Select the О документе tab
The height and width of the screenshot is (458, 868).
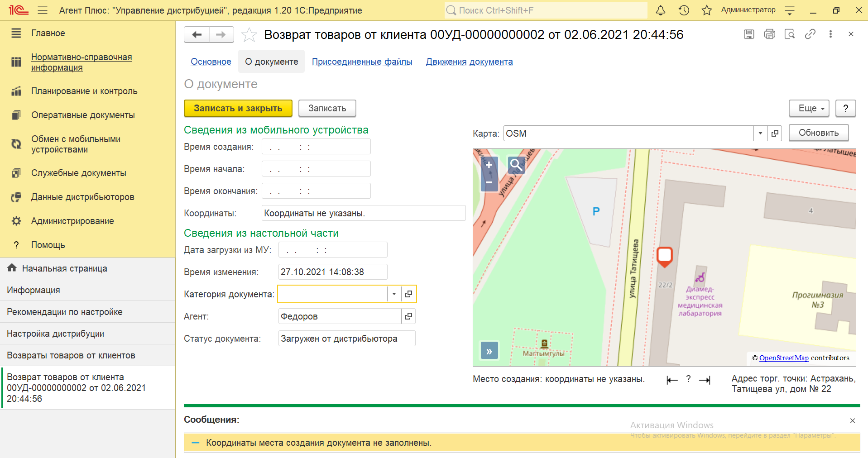click(x=272, y=62)
